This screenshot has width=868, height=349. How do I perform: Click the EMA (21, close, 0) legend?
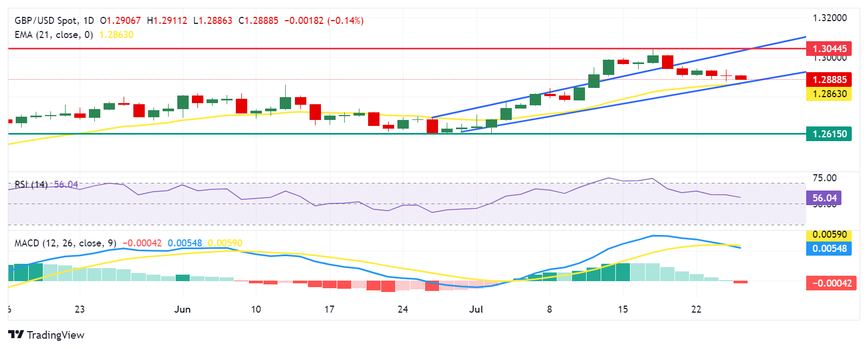tap(54, 35)
